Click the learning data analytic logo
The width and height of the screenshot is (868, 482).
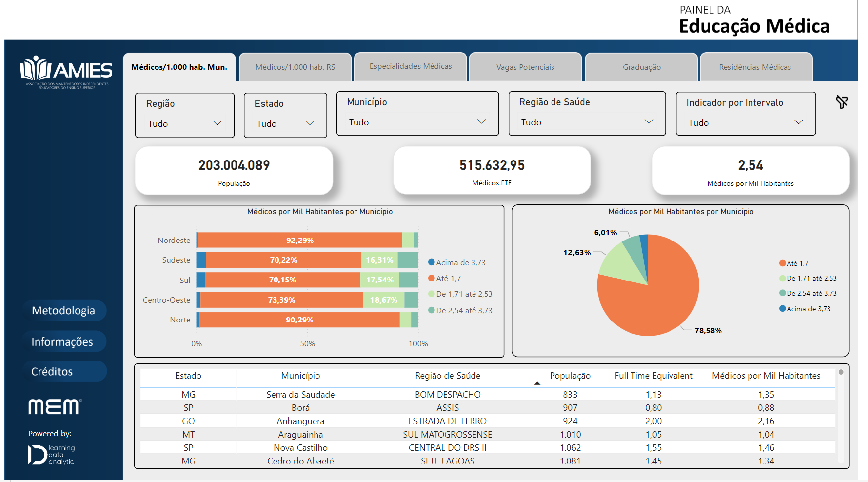[51, 455]
